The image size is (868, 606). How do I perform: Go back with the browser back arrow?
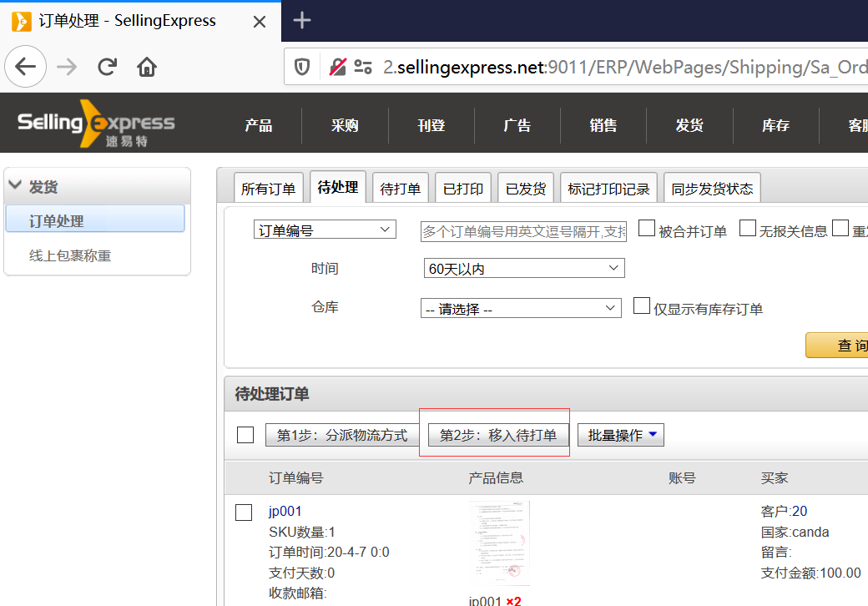25,67
